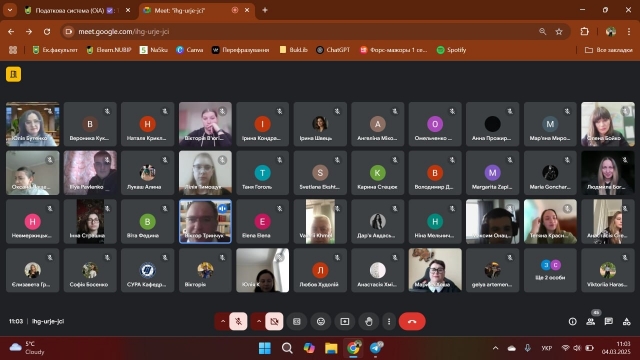Click the Present now screen share icon
Viewport: 640px width, 360px height.
pyautogui.click(x=345, y=322)
